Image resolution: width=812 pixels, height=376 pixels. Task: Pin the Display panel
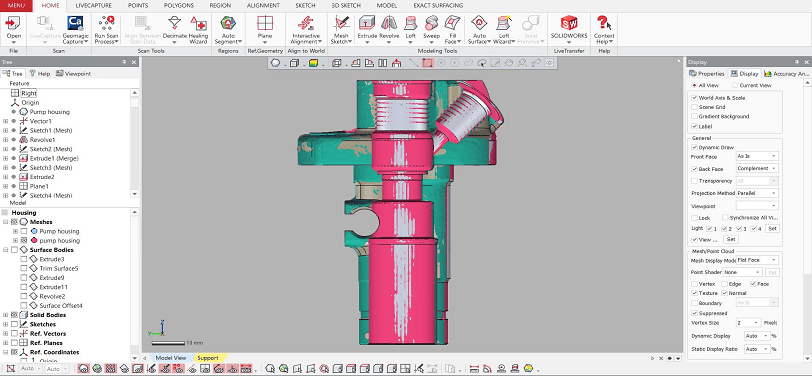click(x=798, y=62)
